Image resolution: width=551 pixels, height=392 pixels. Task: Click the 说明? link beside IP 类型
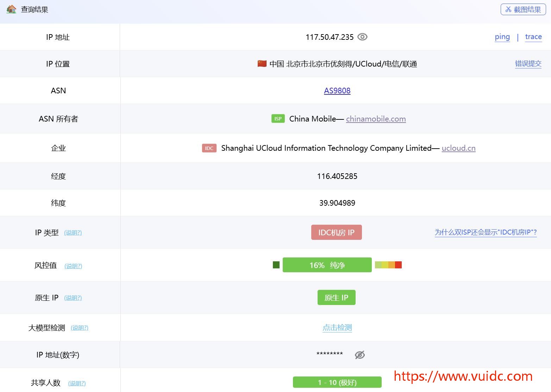(73, 232)
